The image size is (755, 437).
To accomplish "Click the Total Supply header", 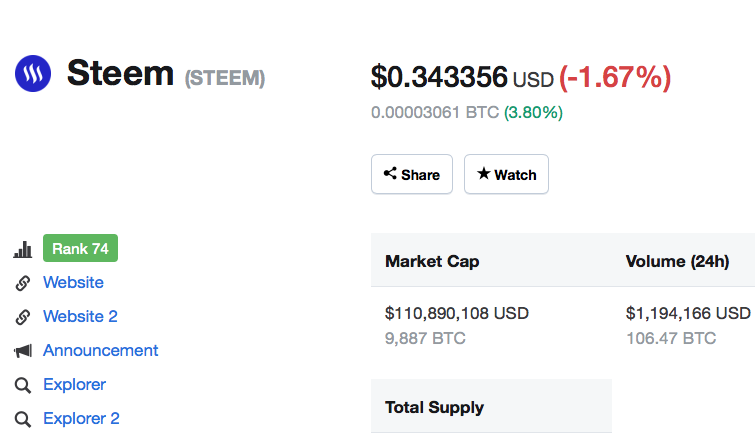I will pyautogui.click(x=434, y=408).
